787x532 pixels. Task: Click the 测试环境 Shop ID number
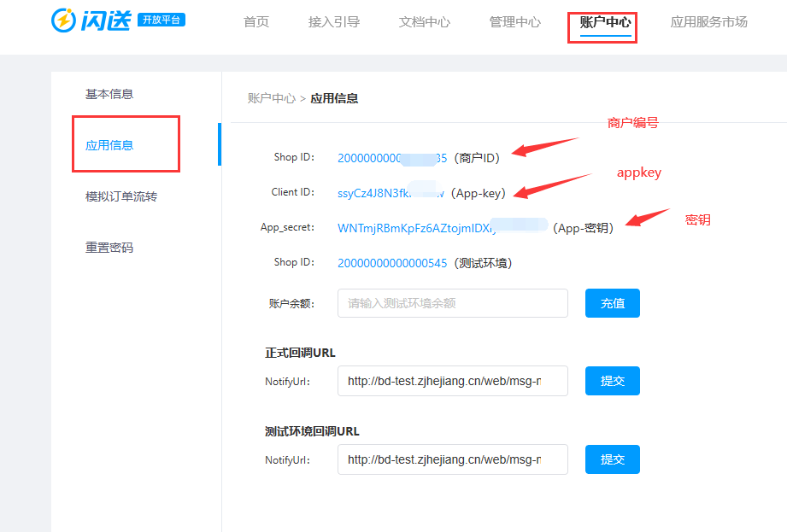click(x=392, y=263)
